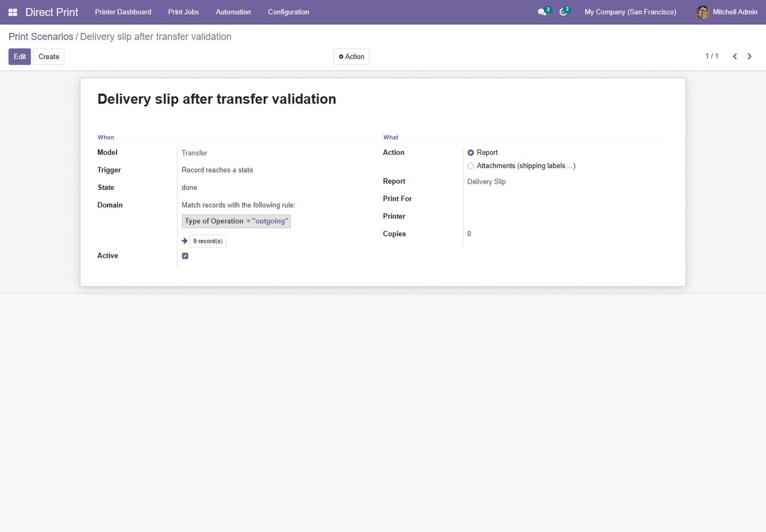
Task: Click the Edit button
Action: (x=20, y=57)
